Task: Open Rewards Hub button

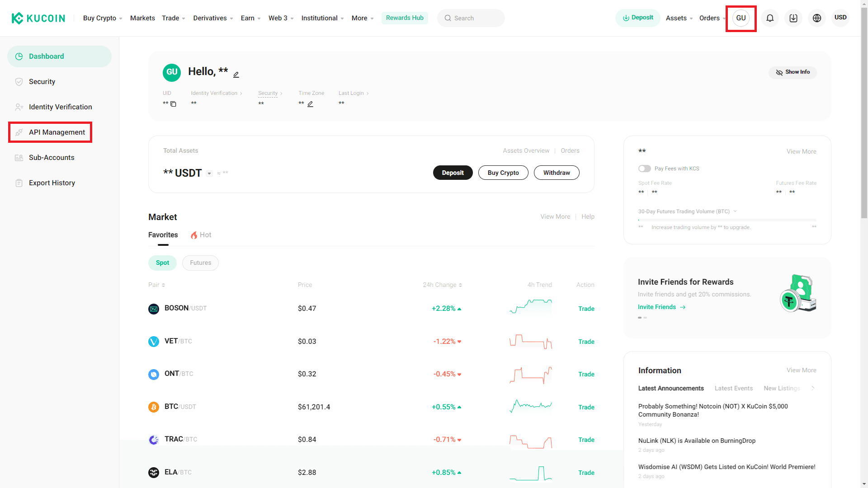Action: [405, 18]
